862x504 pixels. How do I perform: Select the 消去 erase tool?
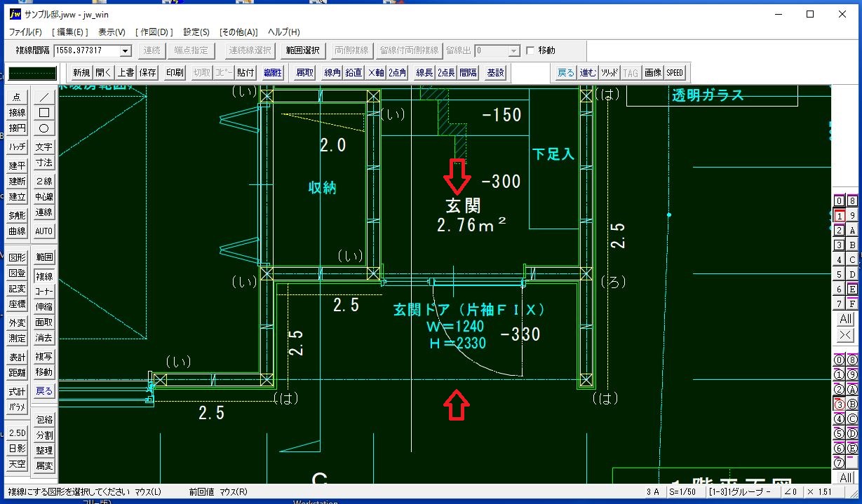tap(44, 338)
